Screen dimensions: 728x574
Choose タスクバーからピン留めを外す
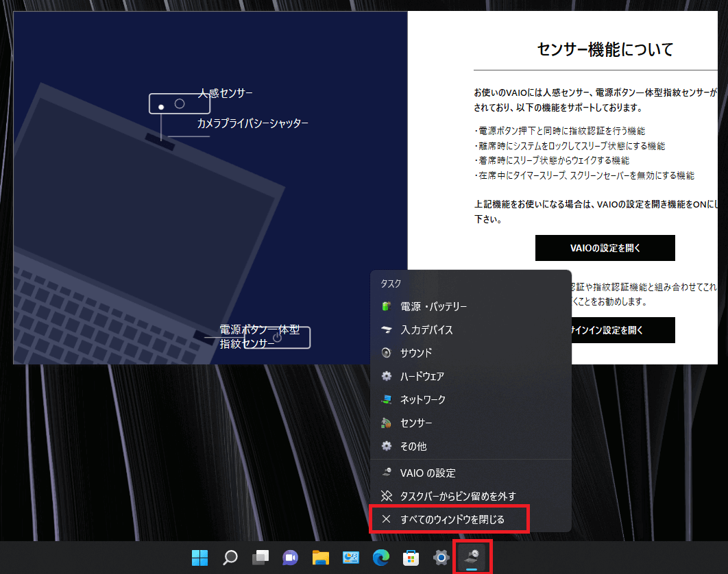(x=471, y=496)
